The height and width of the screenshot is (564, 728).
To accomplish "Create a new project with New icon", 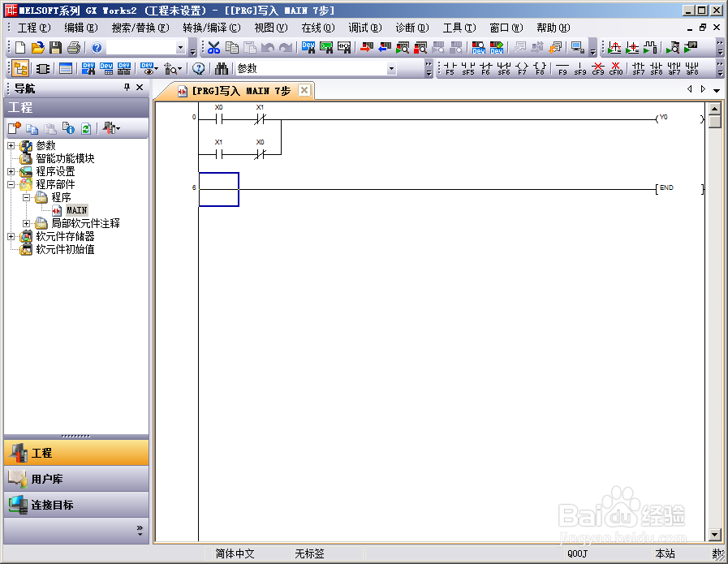I will [x=20, y=47].
